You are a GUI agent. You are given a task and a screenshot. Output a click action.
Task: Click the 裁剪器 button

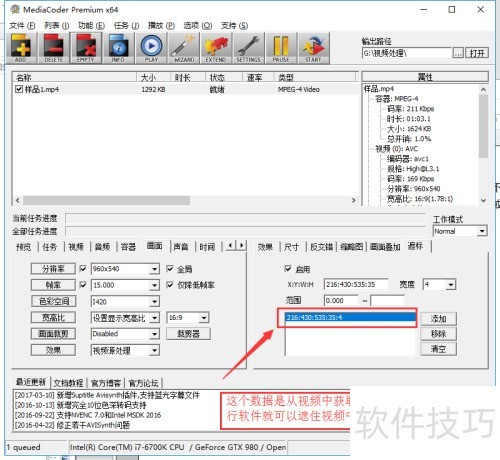click(188, 334)
